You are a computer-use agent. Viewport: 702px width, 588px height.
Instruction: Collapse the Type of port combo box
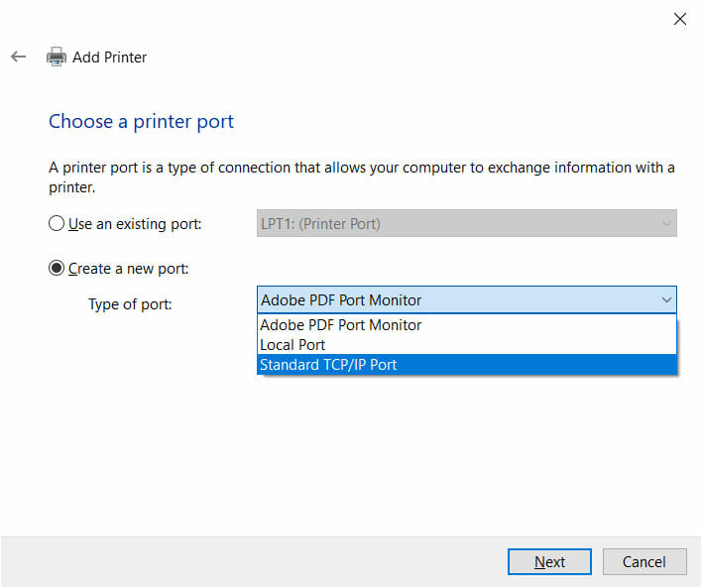coord(466,299)
